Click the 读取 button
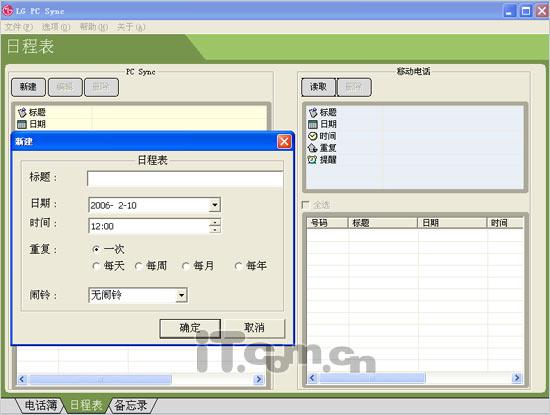 pos(318,87)
